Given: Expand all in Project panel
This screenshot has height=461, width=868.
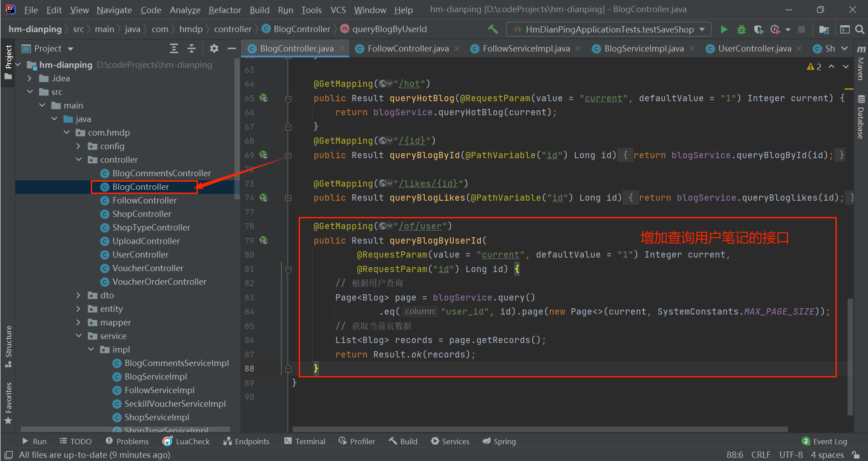Looking at the screenshot, I should tap(174, 48).
